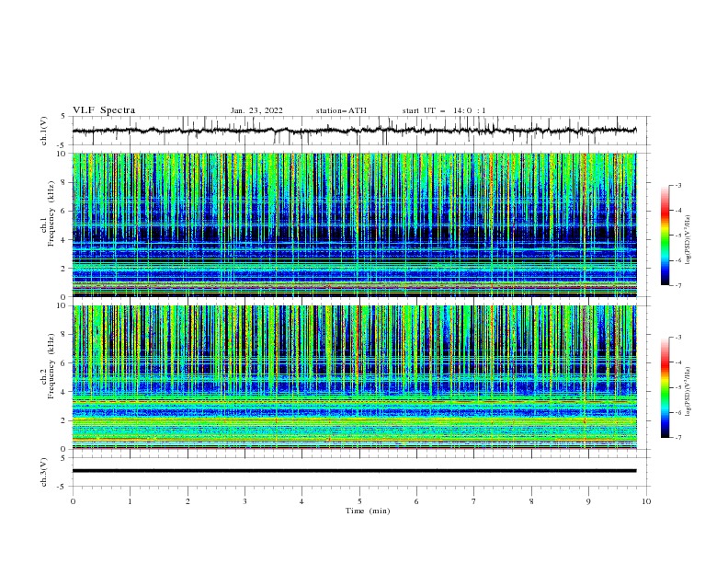728x563 pixels.
Task: Click the "6" tick on ch.2 frequency axis
Action: 64,363
